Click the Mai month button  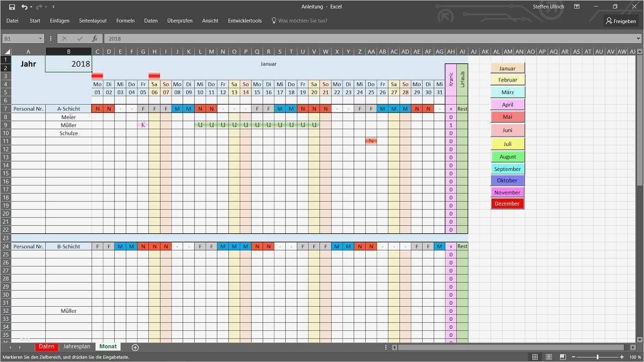[507, 117]
